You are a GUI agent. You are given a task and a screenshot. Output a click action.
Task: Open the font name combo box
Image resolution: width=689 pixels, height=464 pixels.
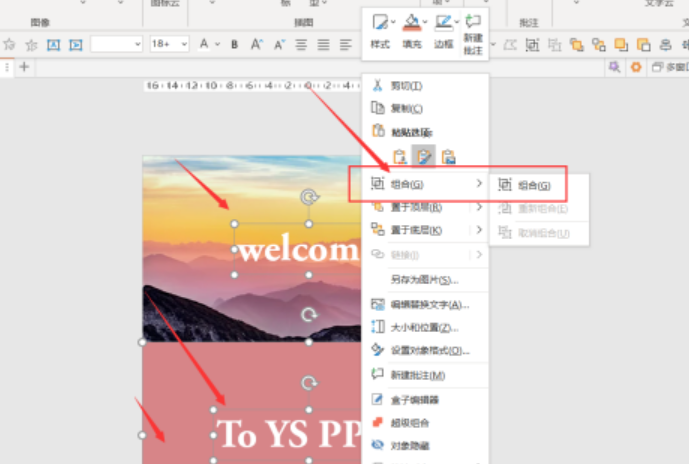(116, 44)
